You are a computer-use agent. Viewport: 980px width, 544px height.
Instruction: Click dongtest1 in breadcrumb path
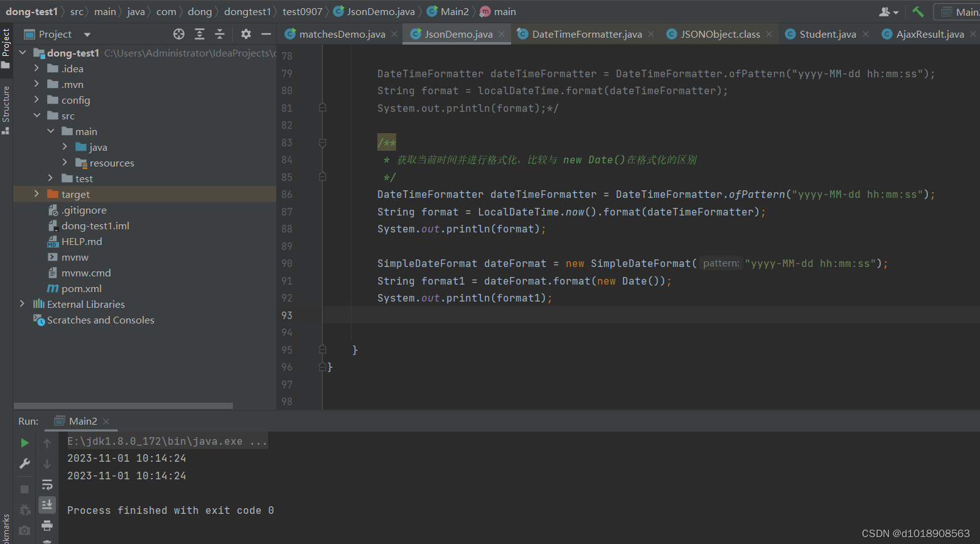(x=247, y=11)
